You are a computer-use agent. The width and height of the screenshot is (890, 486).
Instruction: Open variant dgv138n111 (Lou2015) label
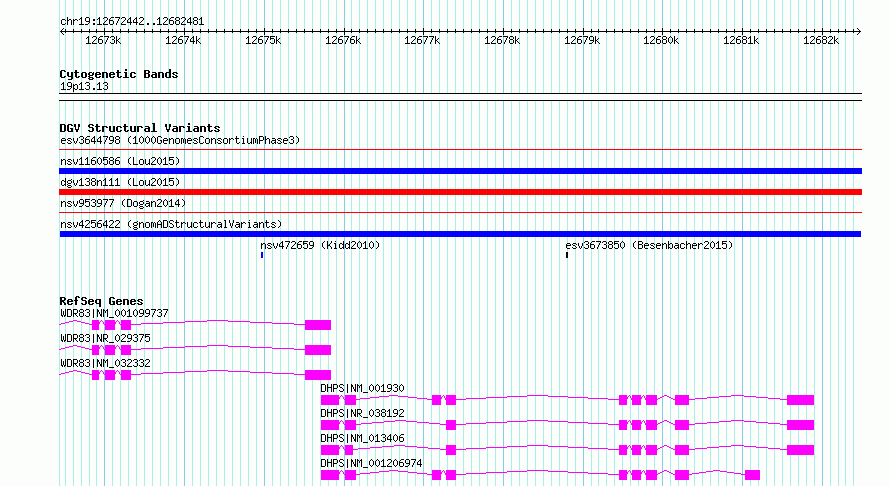click(120, 182)
